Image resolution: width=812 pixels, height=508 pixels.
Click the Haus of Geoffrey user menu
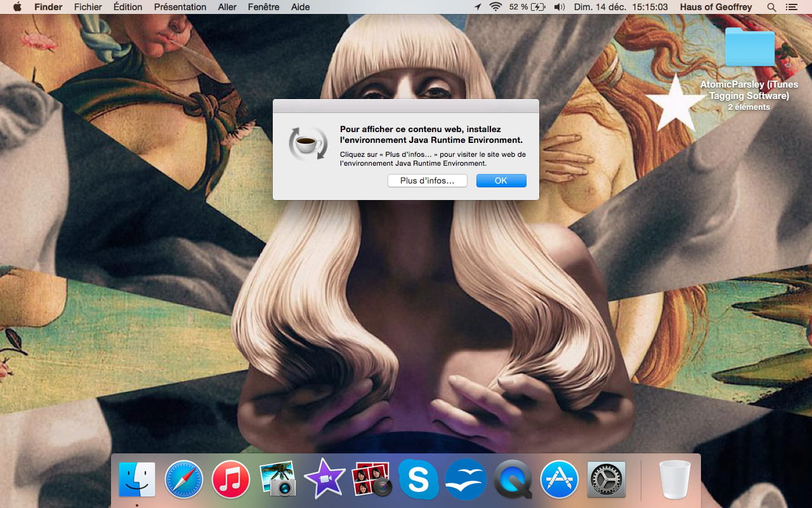click(716, 7)
